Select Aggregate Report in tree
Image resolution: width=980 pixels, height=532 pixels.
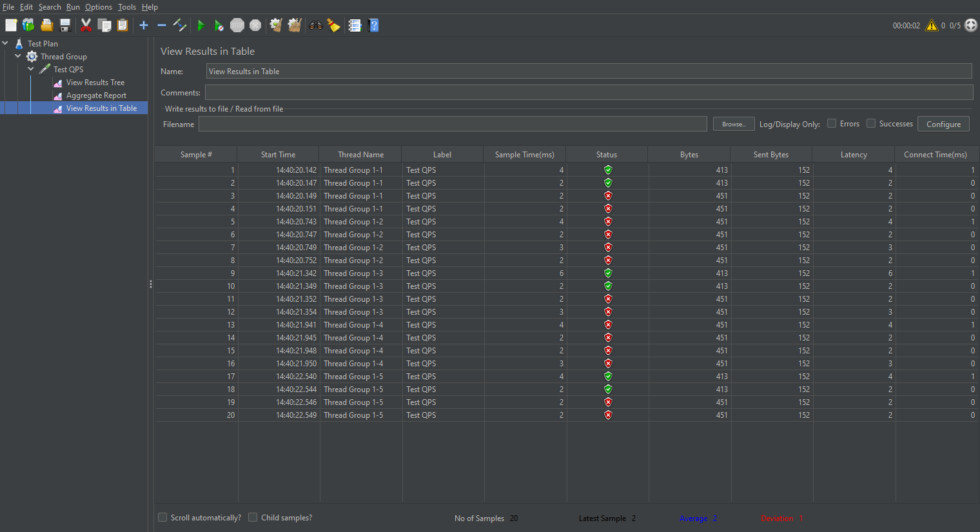pyautogui.click(x=96, y=95)
